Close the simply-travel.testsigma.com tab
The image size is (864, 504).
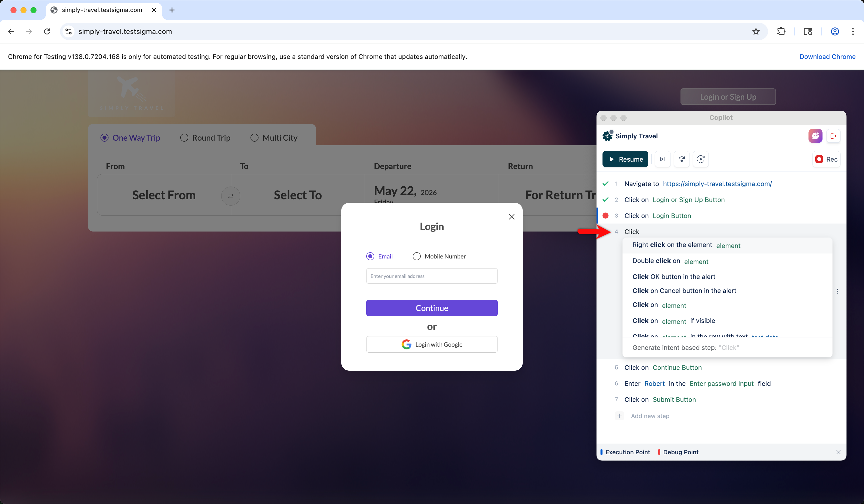[154, 10]
